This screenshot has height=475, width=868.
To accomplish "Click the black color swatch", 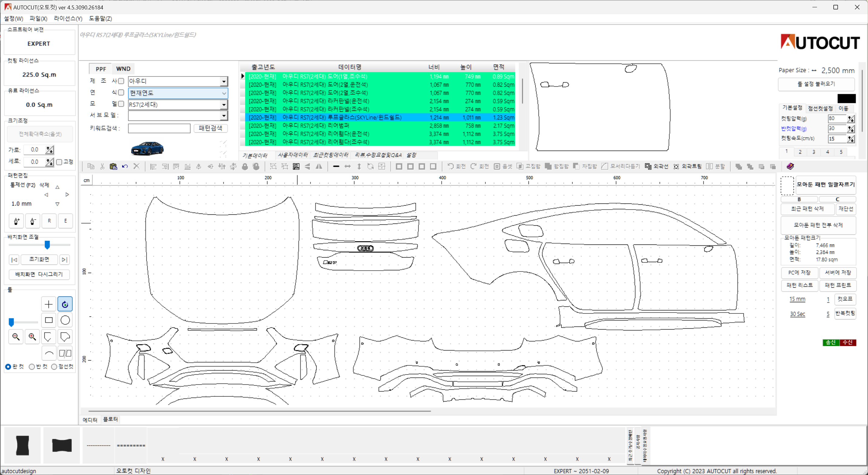I will pos(846,98).
